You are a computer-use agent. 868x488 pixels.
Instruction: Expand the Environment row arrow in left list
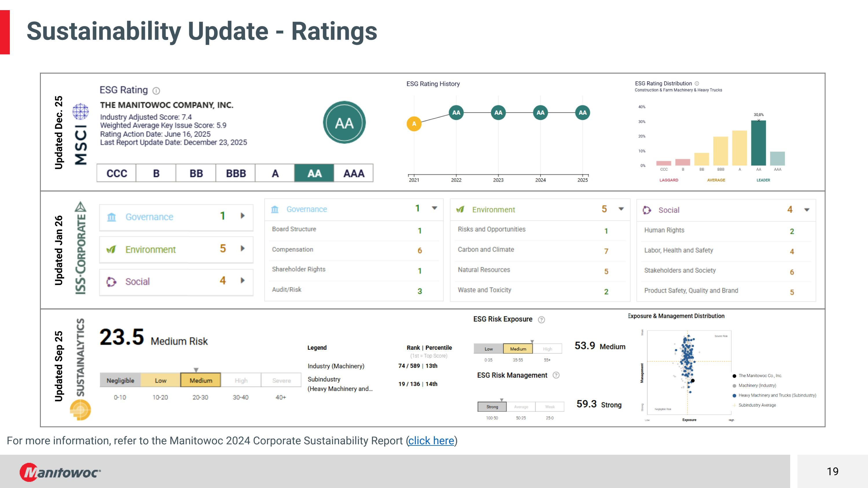click(x=243, y=248)
